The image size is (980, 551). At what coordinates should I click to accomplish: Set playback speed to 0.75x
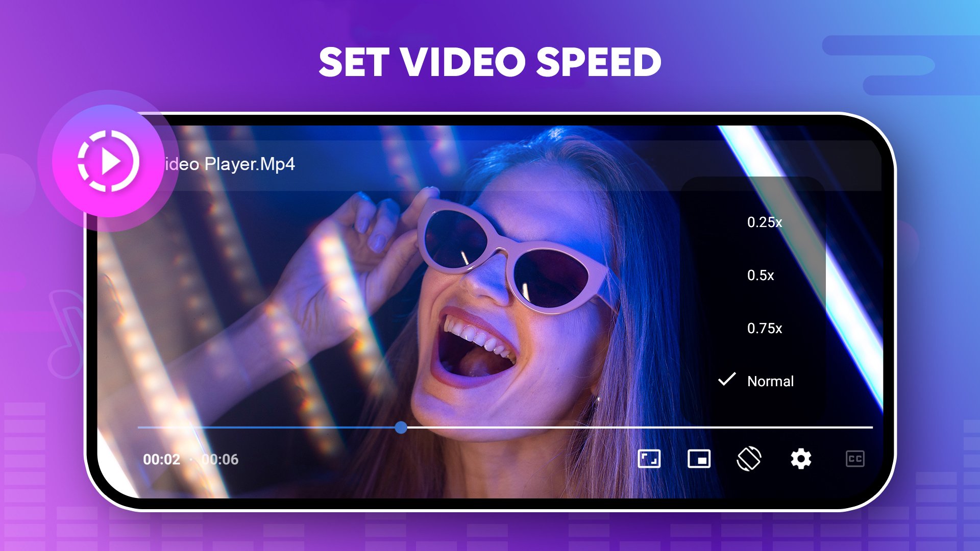pyautogui.click(x=764, y=329)
